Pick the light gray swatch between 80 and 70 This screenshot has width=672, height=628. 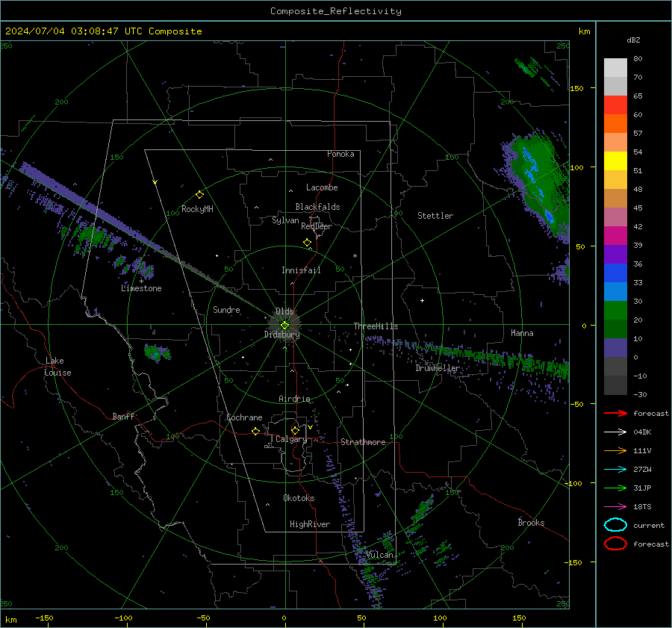(615, 68)
